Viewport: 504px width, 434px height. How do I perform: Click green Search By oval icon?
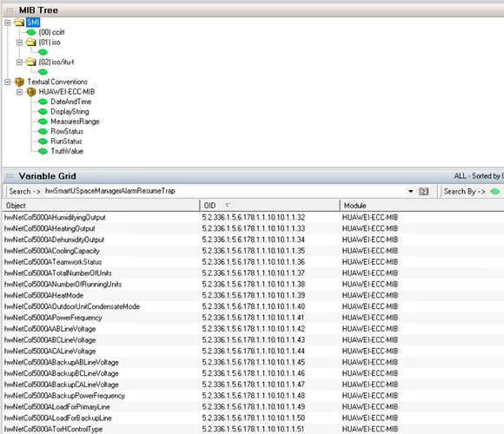click(495, 191)
